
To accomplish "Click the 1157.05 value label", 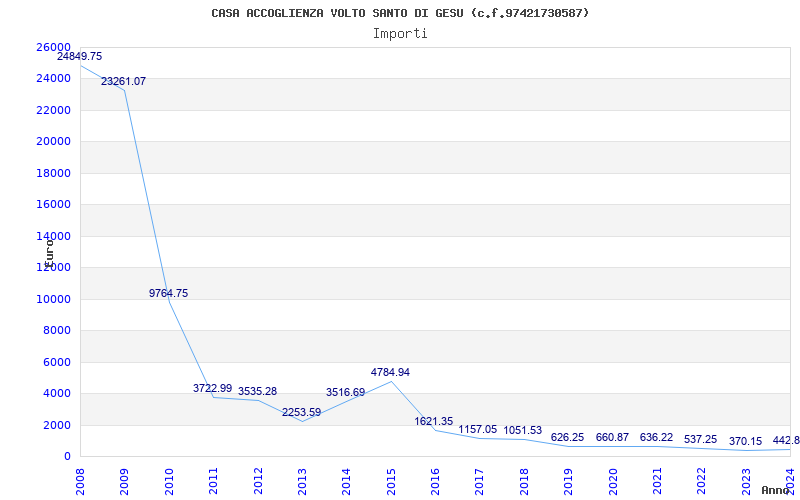I will pos(478,430).
